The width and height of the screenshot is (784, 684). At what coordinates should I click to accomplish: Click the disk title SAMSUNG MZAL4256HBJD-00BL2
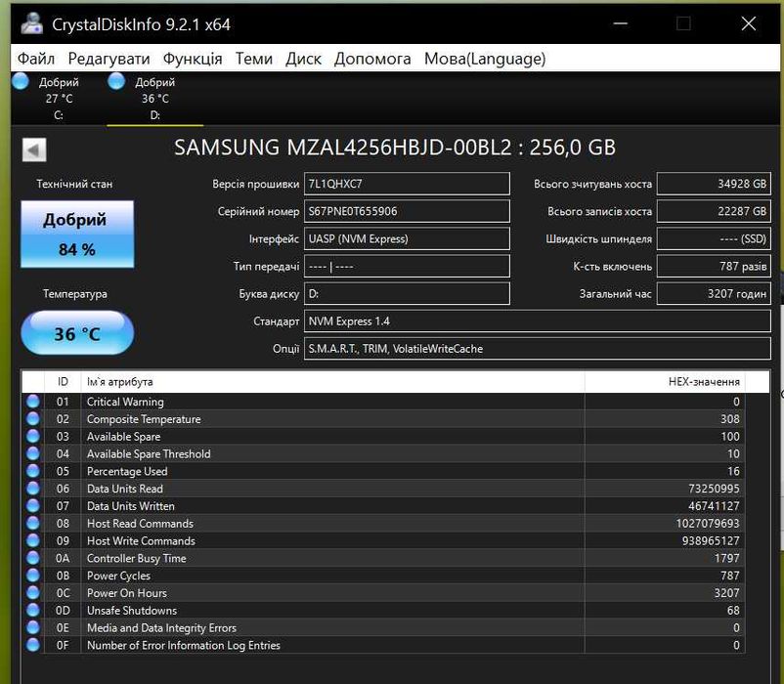click(343, 148)
